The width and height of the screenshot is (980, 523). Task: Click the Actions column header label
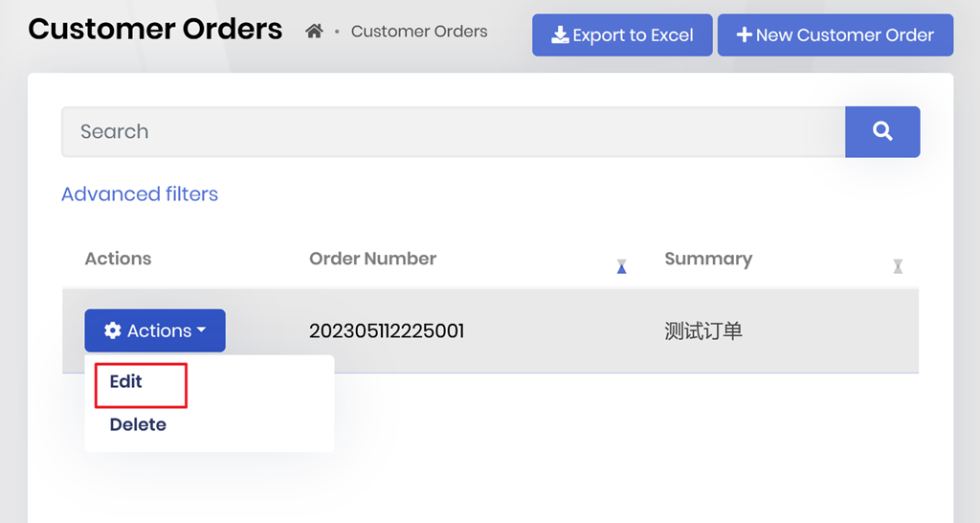pyautogui.click(x=118, y=259)
